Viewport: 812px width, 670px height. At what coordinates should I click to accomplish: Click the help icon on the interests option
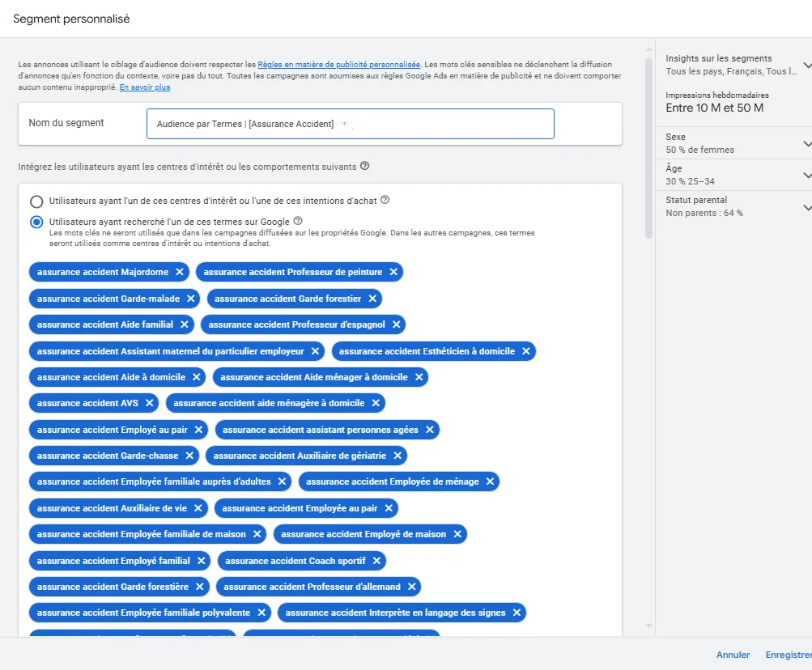(386, 201)
